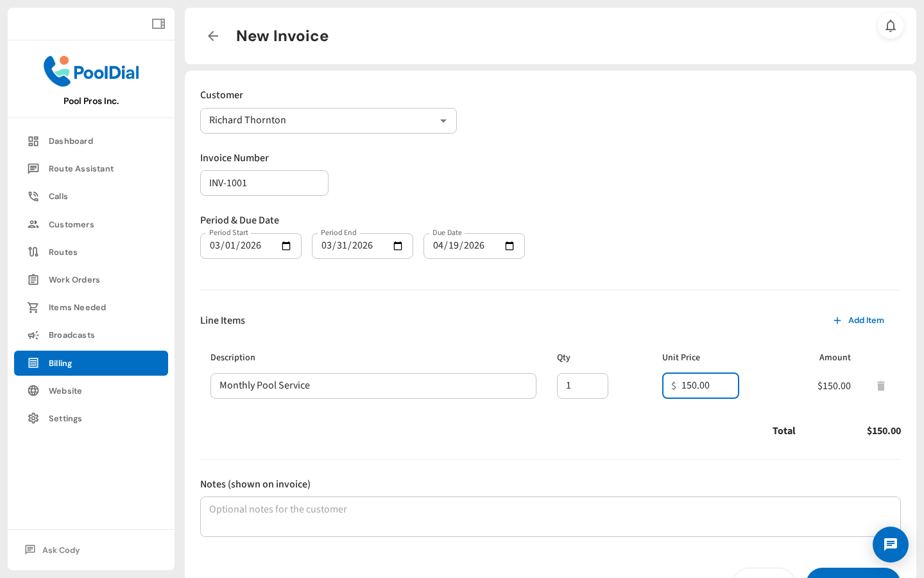
Task: Open the Items Needed cart icon
Action: 33,307
